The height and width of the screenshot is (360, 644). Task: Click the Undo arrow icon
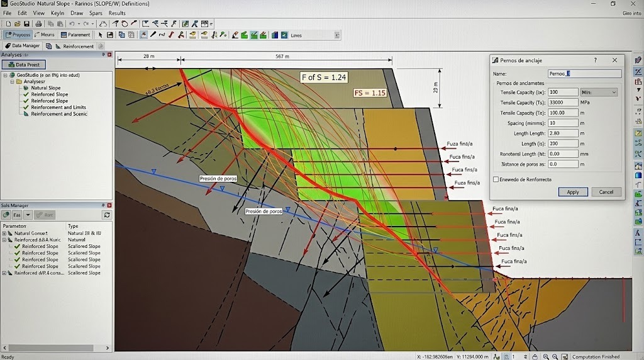(72, 24)
